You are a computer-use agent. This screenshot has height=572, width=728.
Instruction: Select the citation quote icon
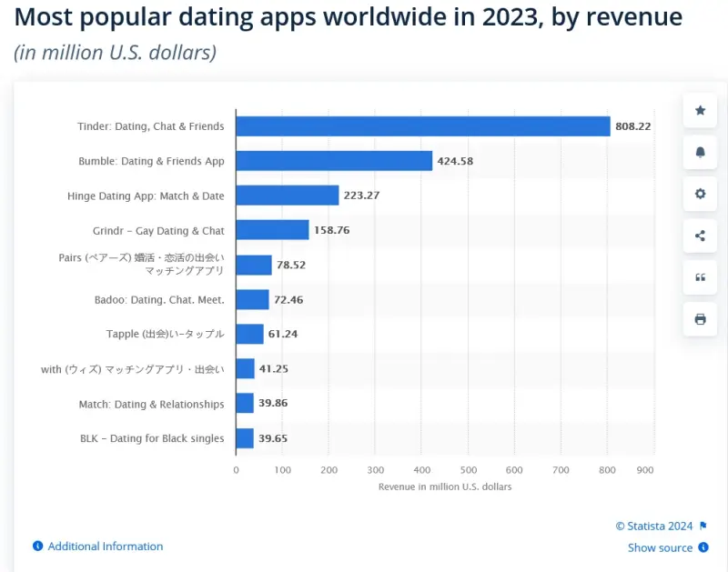coord(699,277)
